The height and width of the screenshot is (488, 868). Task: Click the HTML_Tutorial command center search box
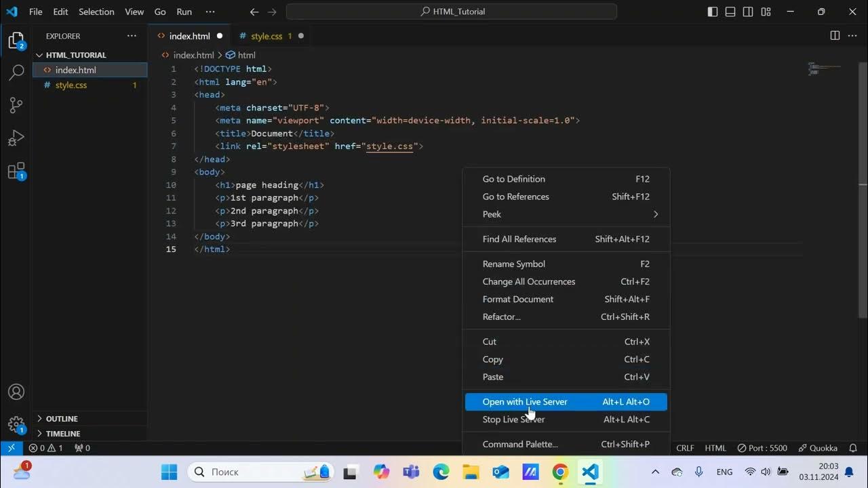click(452, 12)
